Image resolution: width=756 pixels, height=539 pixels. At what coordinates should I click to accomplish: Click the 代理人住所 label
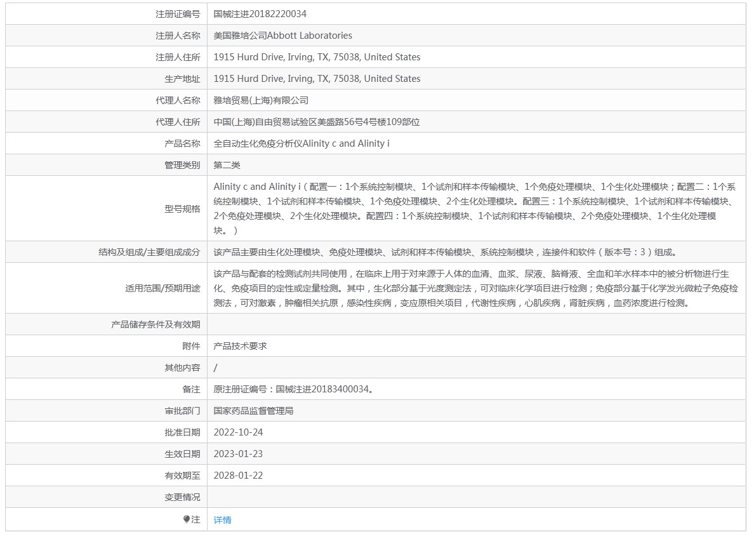point(178,122)
